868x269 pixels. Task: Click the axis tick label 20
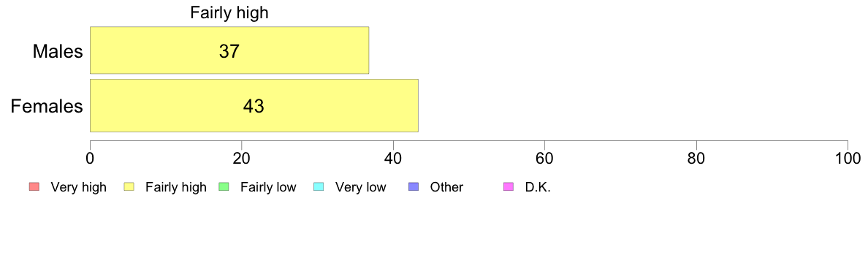pos(241,158)
